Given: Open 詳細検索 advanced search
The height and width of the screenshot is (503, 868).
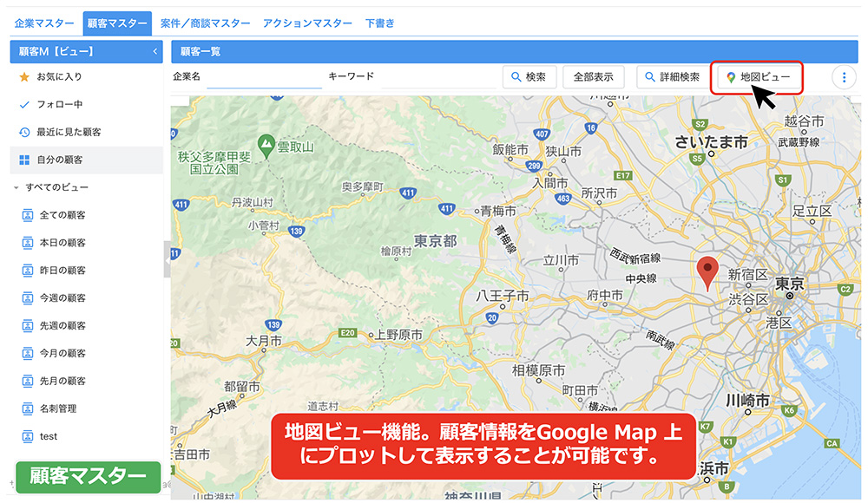Looking at the screenshot, I should click(673, 77).
